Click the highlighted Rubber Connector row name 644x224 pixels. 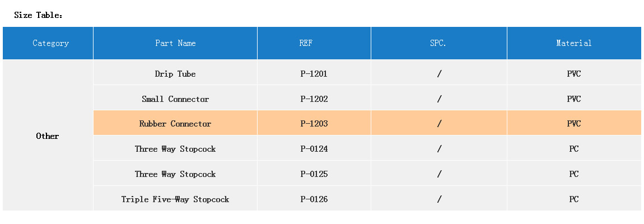(x=175, y=124)
